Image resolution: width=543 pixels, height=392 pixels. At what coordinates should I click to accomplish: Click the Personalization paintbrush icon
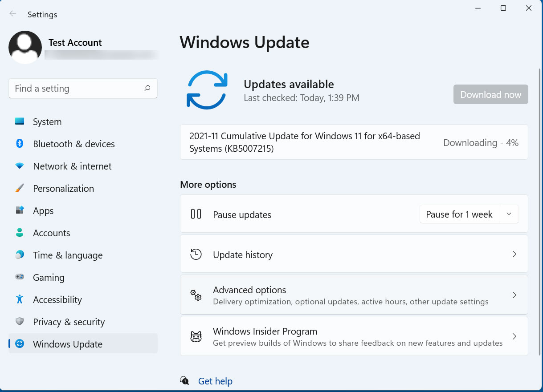pos(20,188)
